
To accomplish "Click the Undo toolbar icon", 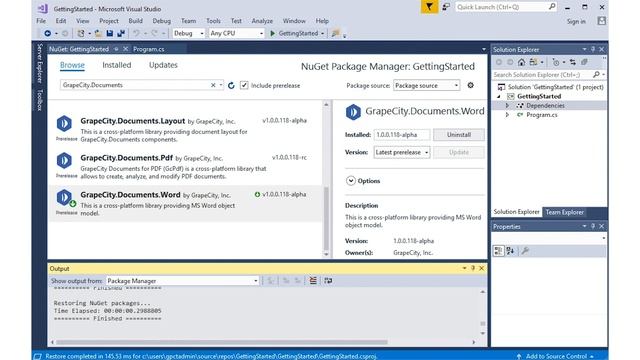I will tap(136, 33).
